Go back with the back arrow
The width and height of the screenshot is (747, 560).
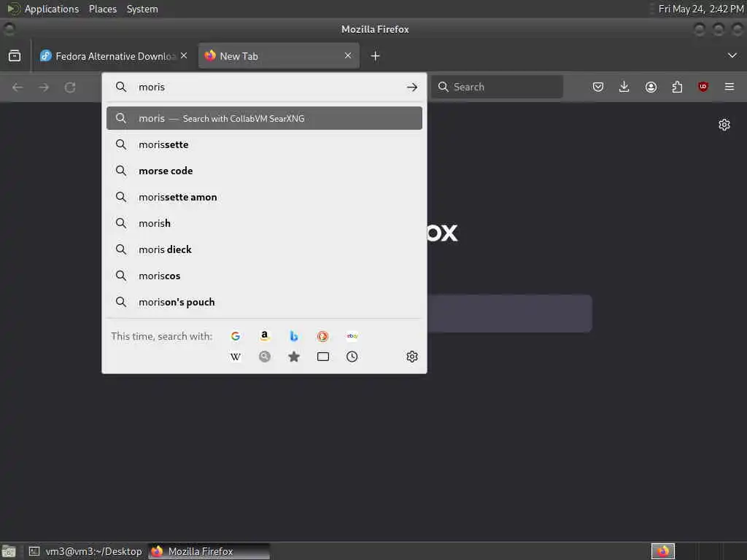pyautogui.click(x=18, y=87)
